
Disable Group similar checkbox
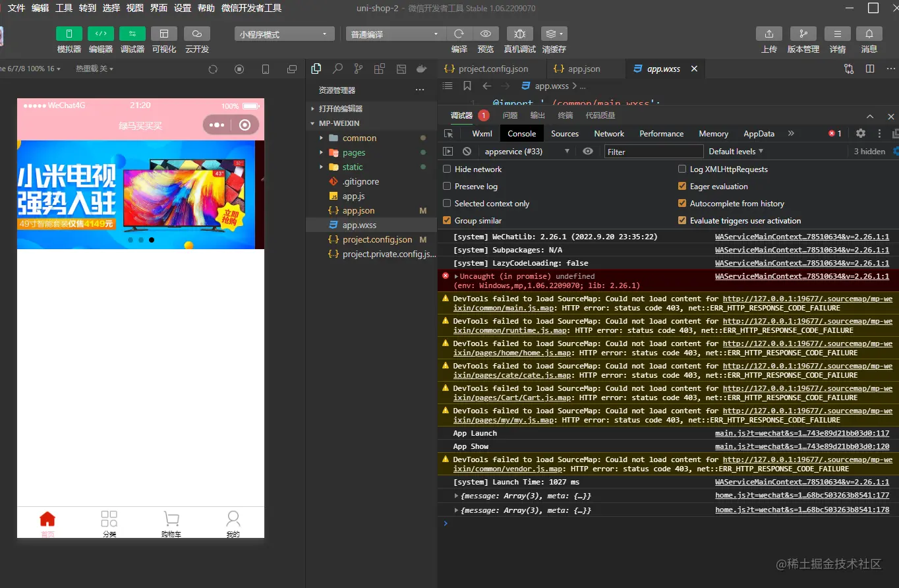click(448, 221)
